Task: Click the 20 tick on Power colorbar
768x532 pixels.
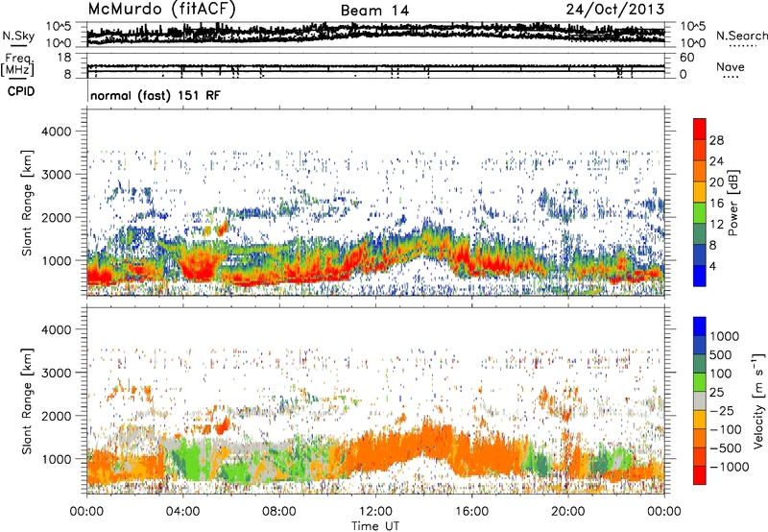Action: pyautogui.click(x=715, y=182)
